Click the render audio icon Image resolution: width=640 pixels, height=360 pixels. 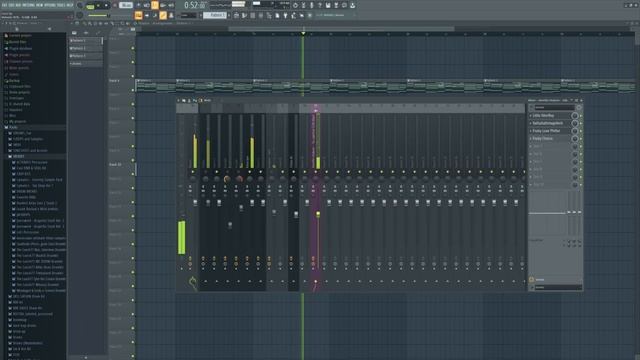pyautogui.click(x=336, y=5)
